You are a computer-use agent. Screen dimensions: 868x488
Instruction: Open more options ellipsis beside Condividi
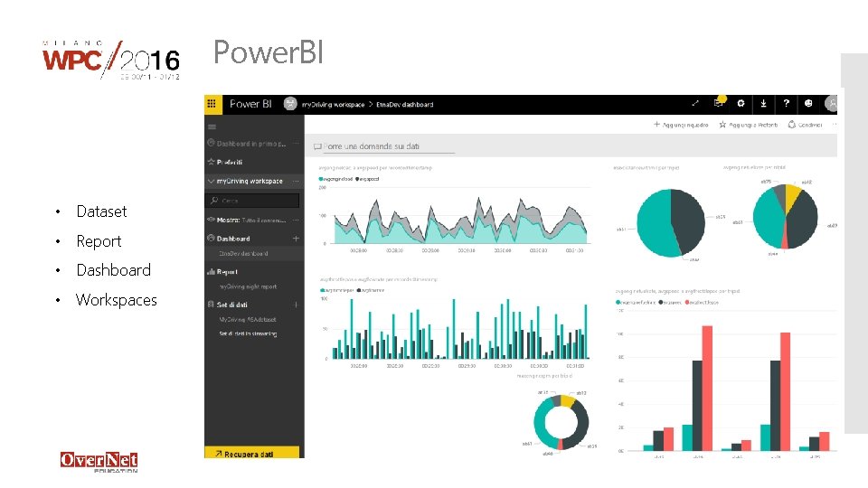[835, 125]
